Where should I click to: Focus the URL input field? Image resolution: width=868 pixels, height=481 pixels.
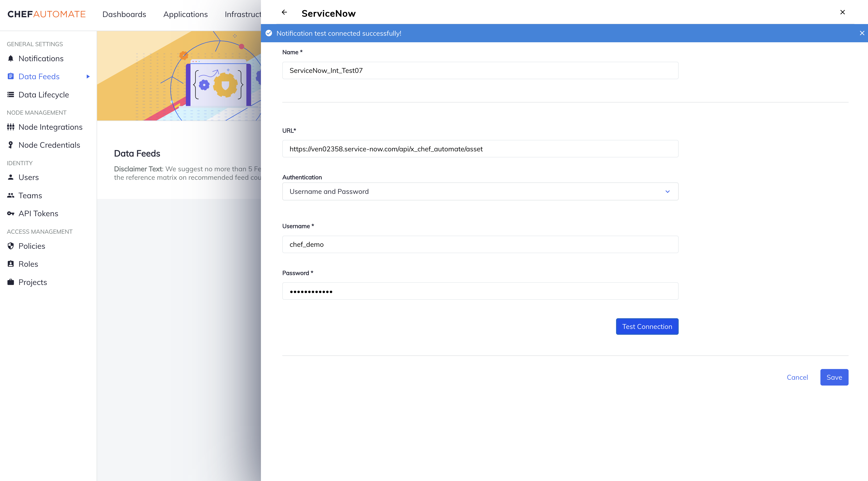pyautogui.click(x=480, y=149)
